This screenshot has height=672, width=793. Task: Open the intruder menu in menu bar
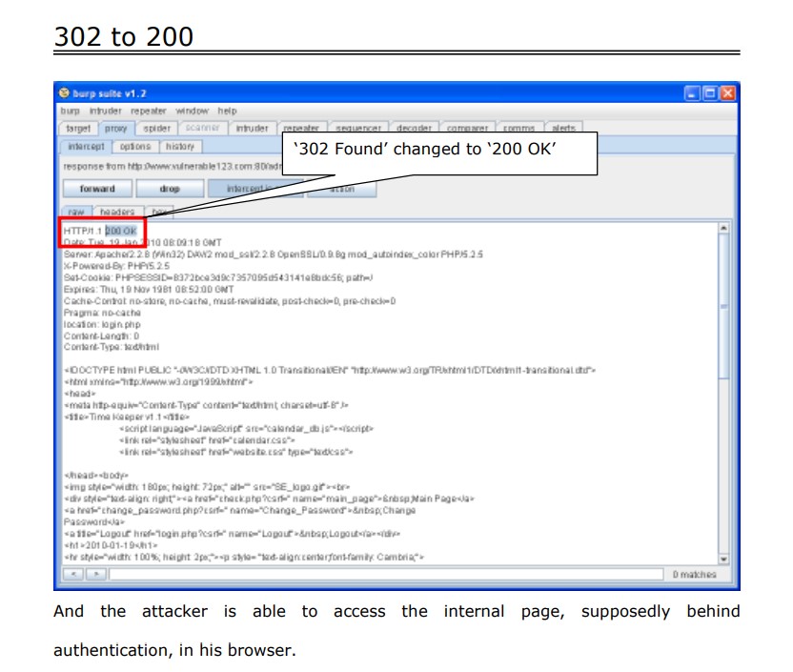click(105, 111)
